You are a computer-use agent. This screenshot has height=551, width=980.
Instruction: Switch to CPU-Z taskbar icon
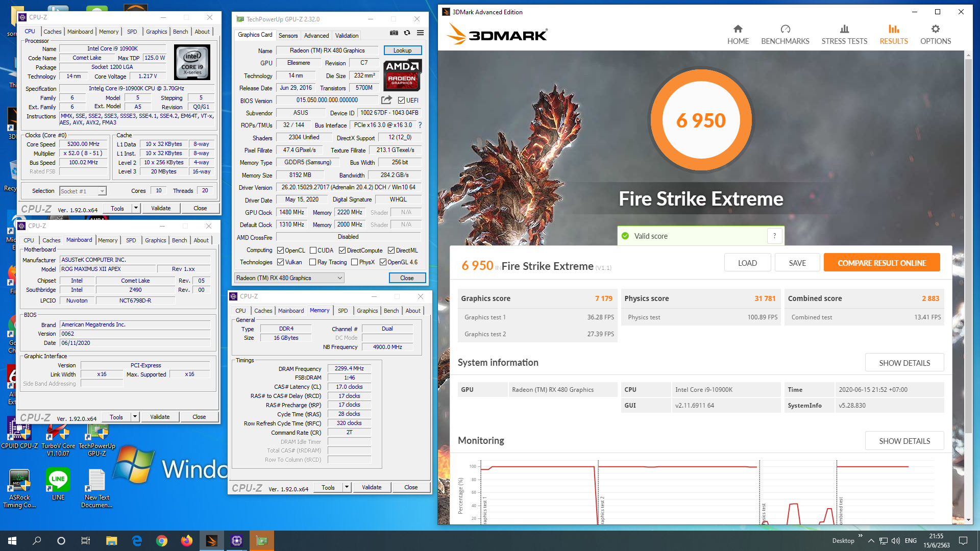pyautogui.click(x=237, y=541)
